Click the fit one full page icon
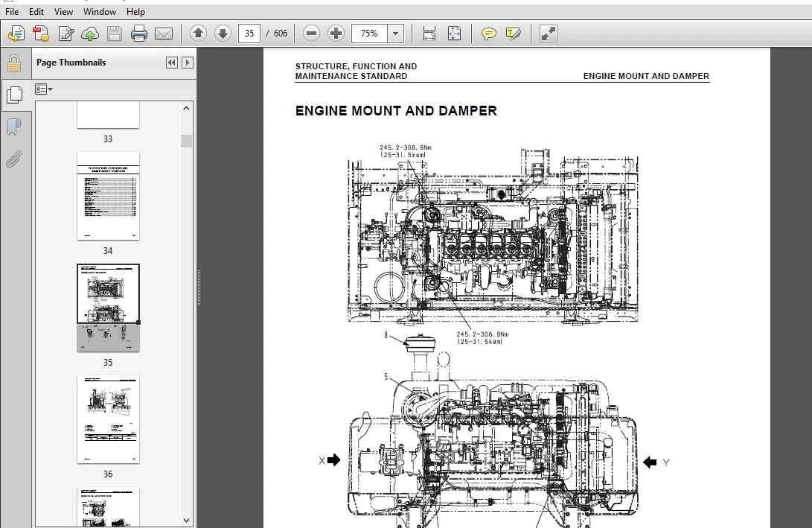 454,34
